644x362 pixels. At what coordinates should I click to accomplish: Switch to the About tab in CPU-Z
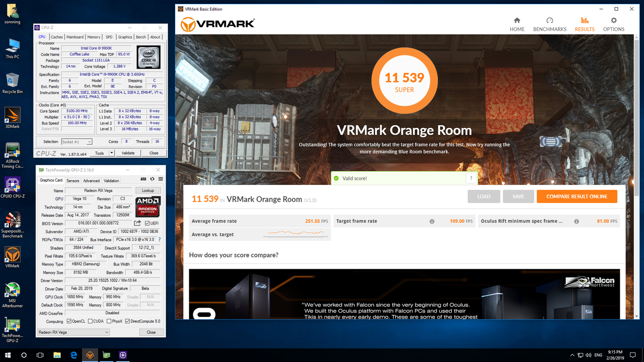(x=155, y=37)
